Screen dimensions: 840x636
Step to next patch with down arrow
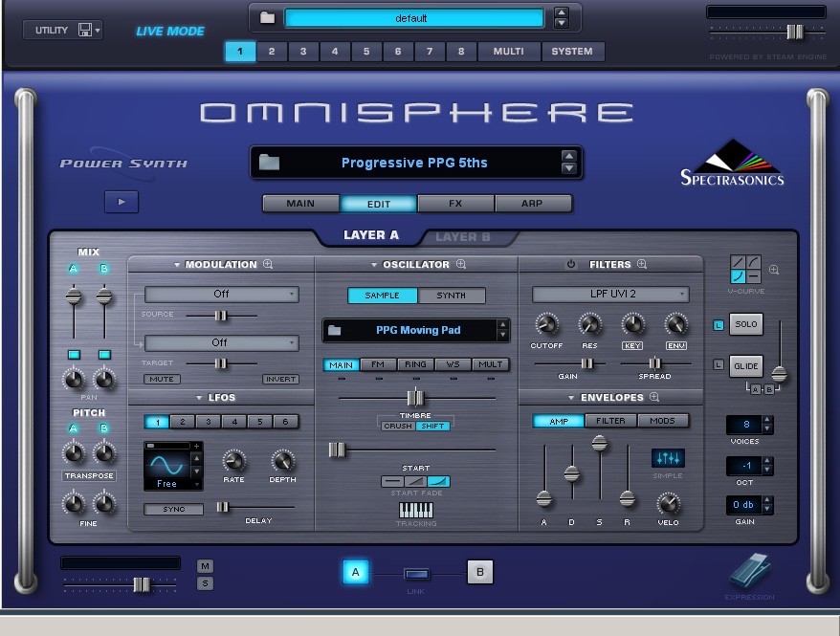[x=569, y=168]
